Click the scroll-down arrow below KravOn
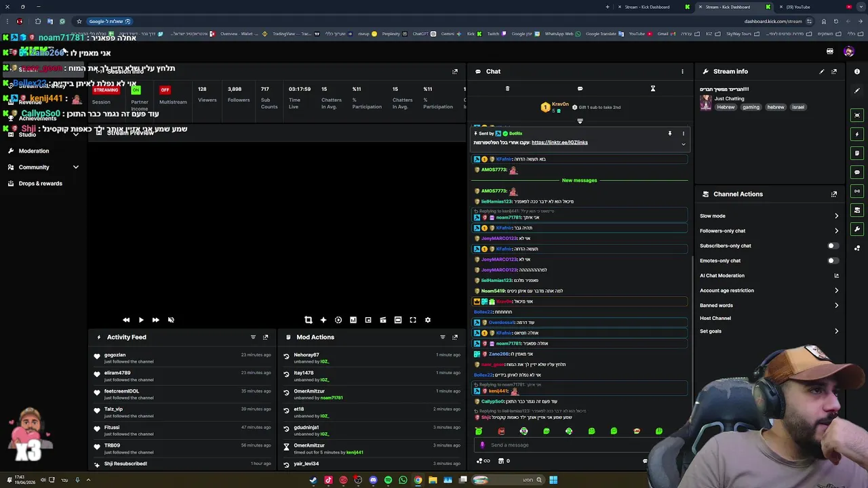868x488 pixels. tap(580, 121)
